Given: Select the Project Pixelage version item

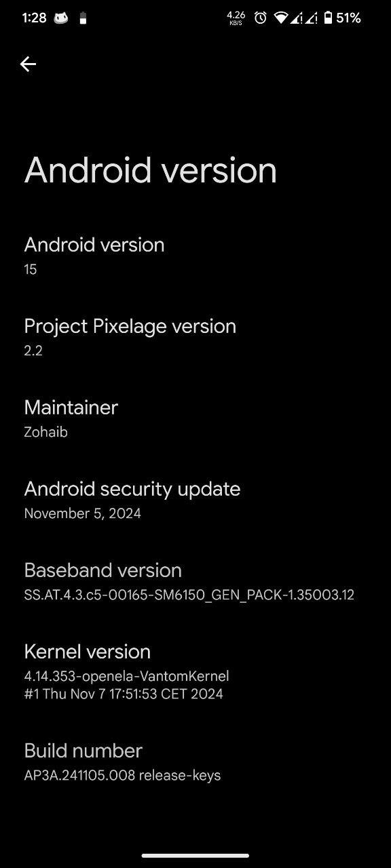Looking at the screenshot, I should point(195,337).
